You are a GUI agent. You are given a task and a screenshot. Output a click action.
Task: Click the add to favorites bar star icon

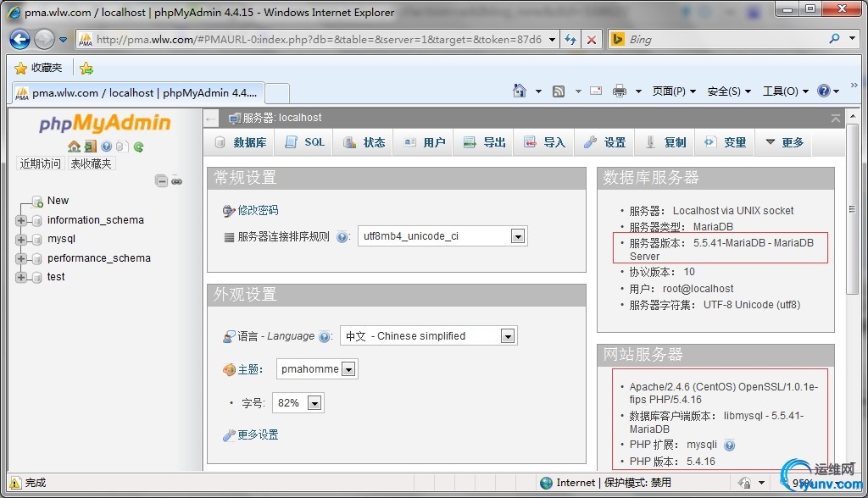[x=86, y=68]
